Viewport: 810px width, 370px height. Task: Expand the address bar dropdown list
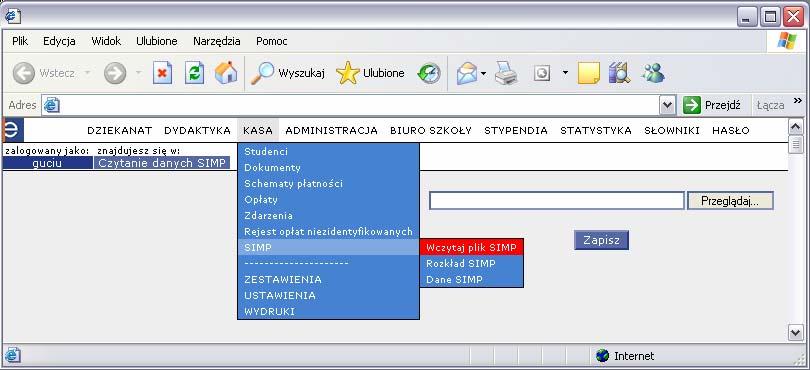(x=667, y=105)
